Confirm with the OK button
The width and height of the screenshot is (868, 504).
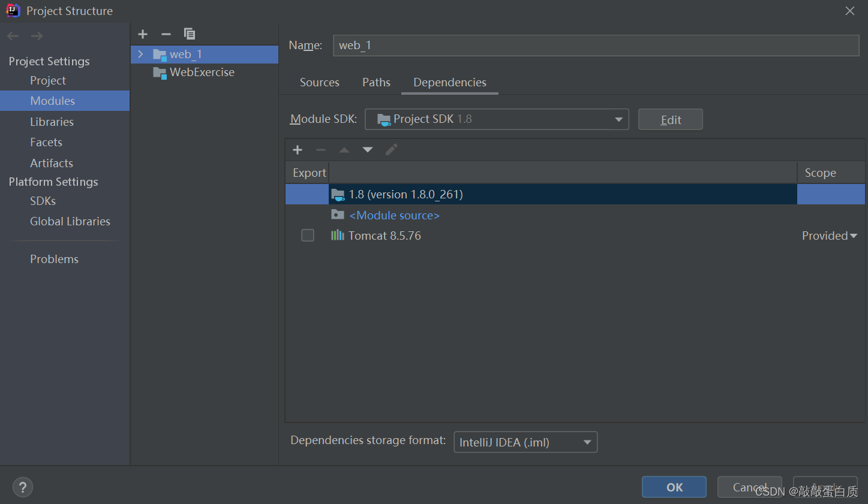(674, 487)
